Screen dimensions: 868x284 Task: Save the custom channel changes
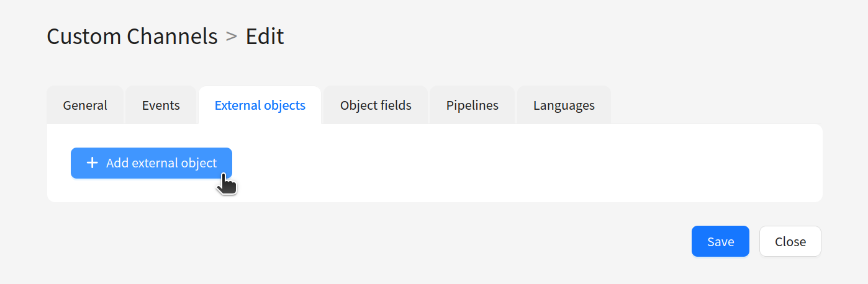(x=720, y=241)
